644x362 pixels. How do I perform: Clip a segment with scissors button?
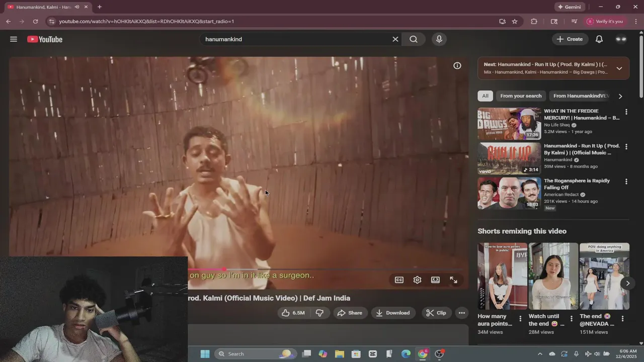436,313
